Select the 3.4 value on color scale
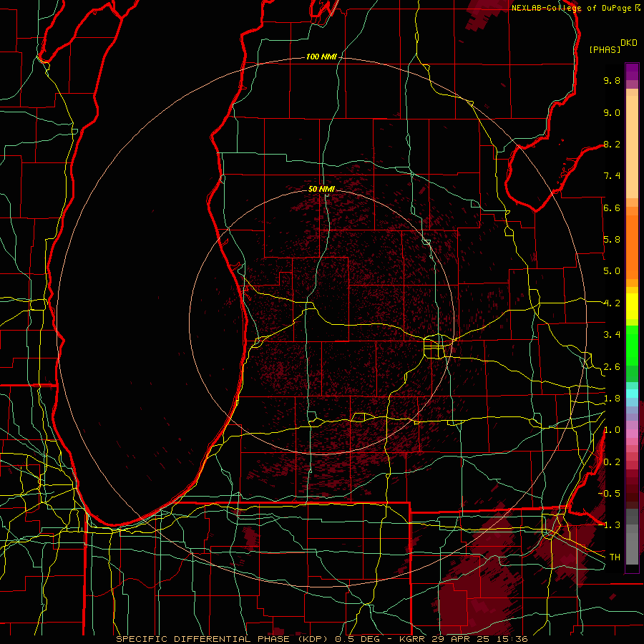 point(612,335)
